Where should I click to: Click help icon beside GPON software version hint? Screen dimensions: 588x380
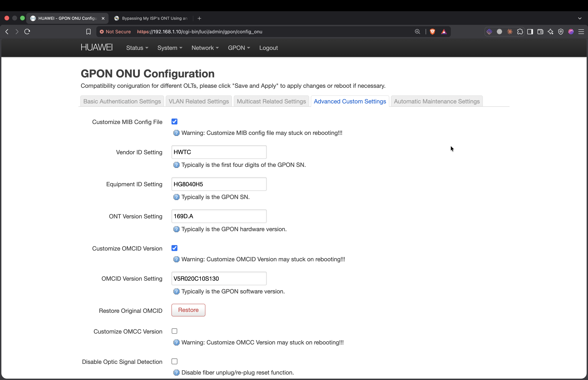(176, 291)
